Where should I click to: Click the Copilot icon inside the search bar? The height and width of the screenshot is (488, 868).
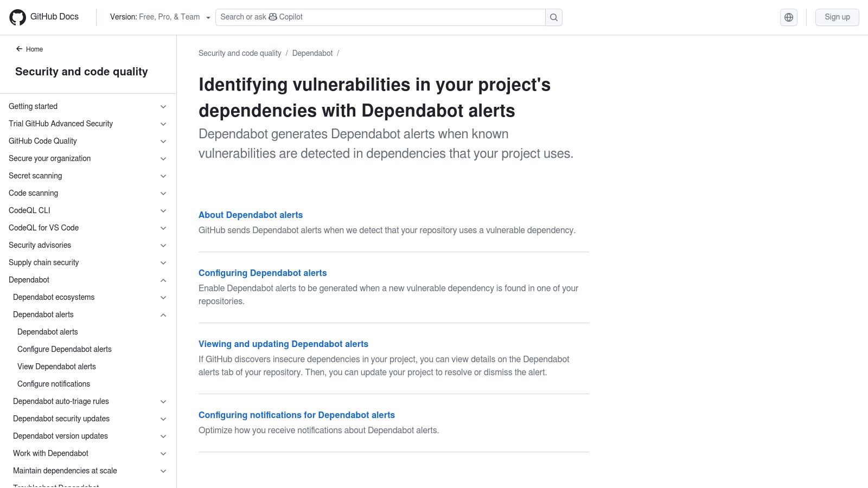(x=272, y=17)
